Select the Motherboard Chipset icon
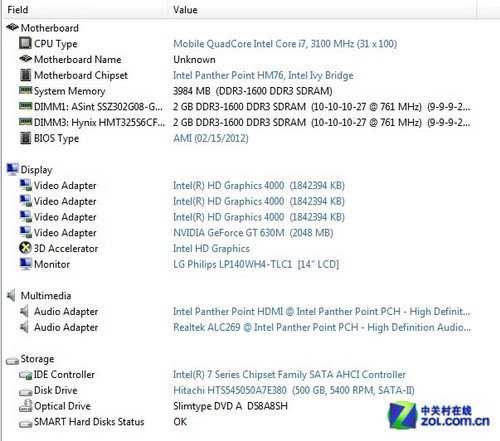This screenshot has height=441, width=500. [25, 75]
